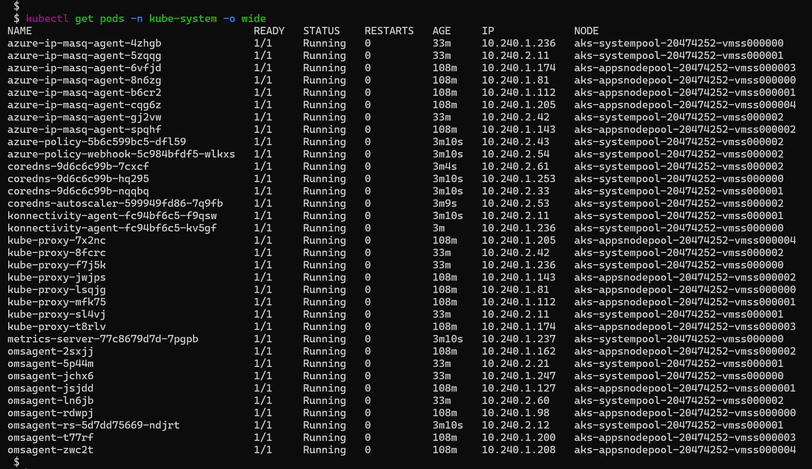The height and width of the screenshot is (469, 812).
Task: Select pod name azure-policy-webhook-5c984bfdf5-wlkxs
Action: (x=121, y=154)
